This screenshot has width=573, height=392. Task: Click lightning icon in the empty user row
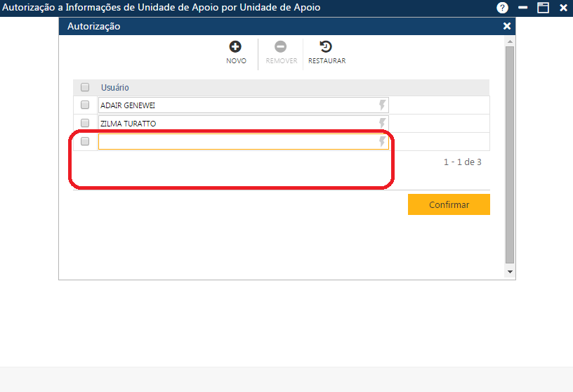pos(382,142)
